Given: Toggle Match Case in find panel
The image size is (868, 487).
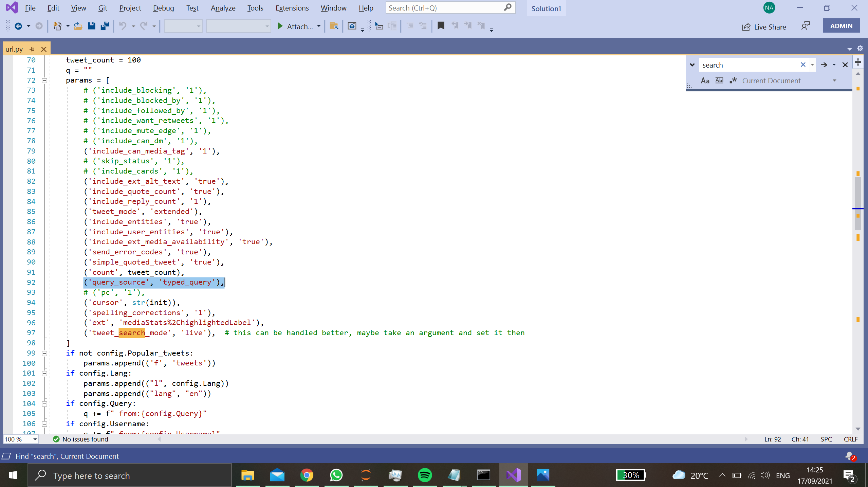Looking at the screenshot, I should [705, 81].
